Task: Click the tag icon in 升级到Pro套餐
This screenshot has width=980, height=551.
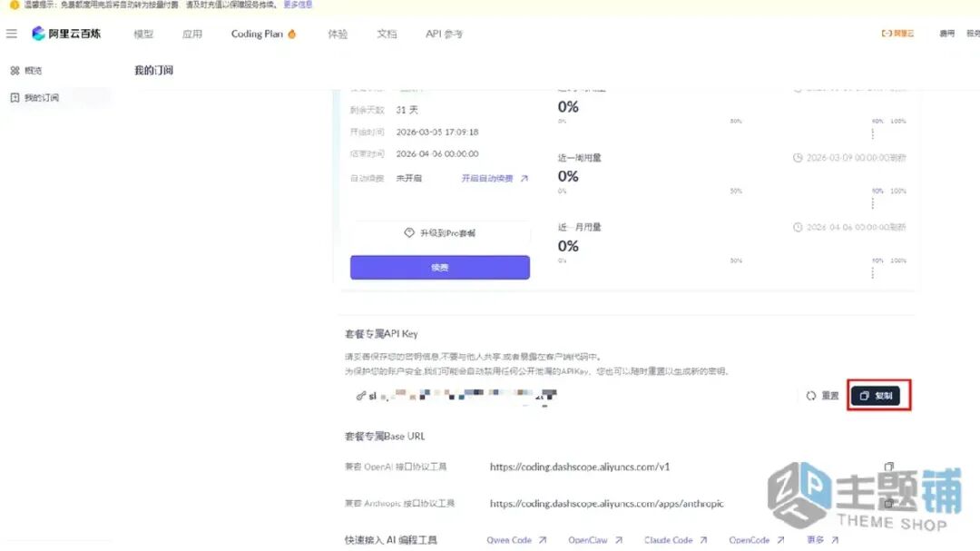Action: click(x=408, y=232)
